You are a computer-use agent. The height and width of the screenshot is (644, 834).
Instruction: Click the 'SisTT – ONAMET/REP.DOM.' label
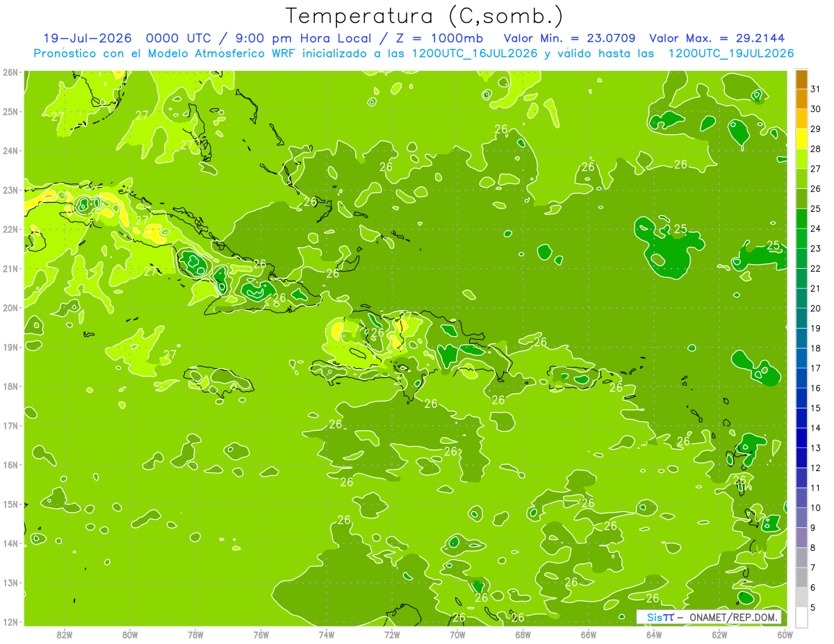click(x=709, y=617)
